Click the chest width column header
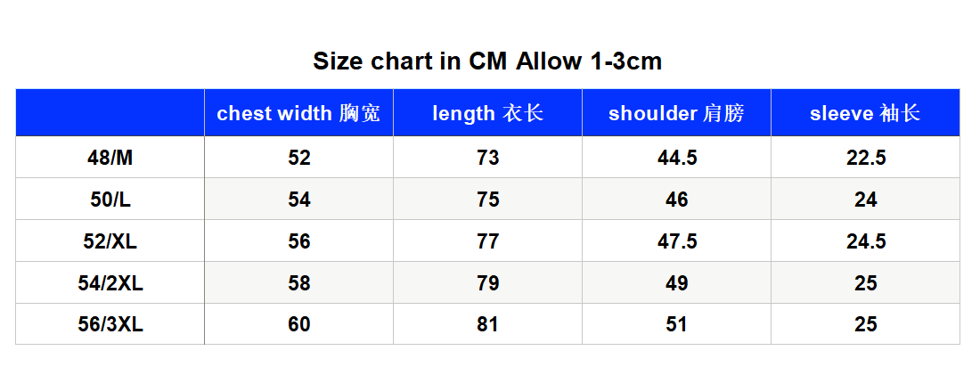This screenshot has width=980, height=367. click(x=298, y=113)
